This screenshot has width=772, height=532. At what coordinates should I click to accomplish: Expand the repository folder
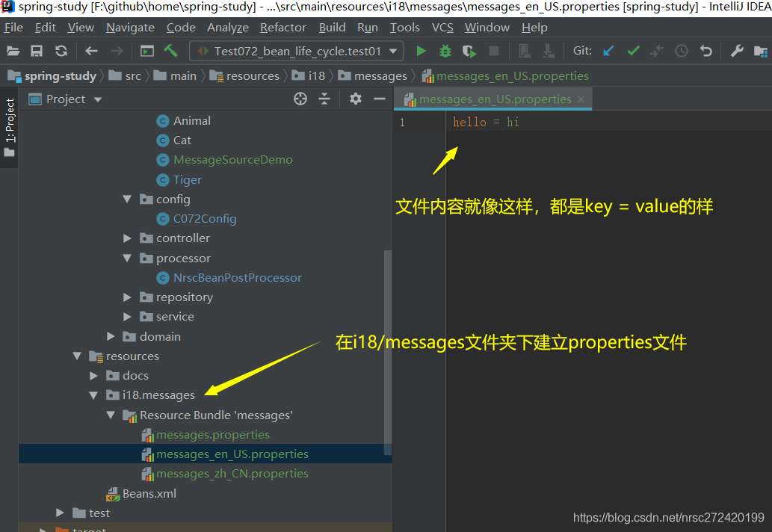pos(128,297)
